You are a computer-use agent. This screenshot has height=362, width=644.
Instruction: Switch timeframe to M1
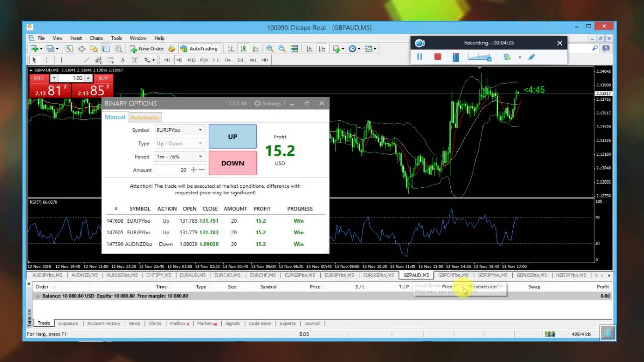167,60
